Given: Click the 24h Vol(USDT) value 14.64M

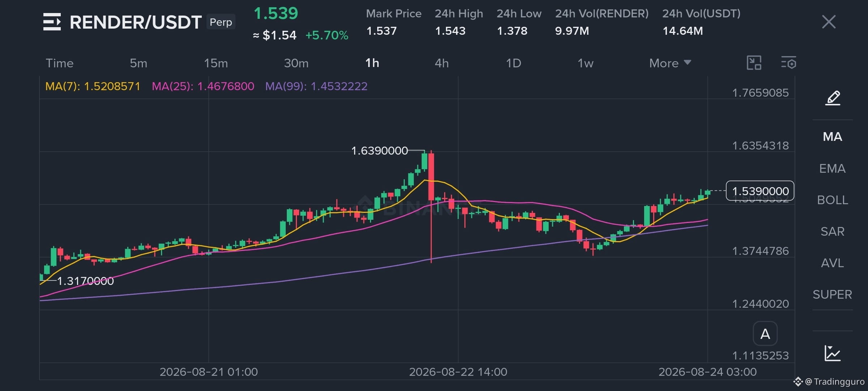Looking at the screenshot, I should point(683,31).
